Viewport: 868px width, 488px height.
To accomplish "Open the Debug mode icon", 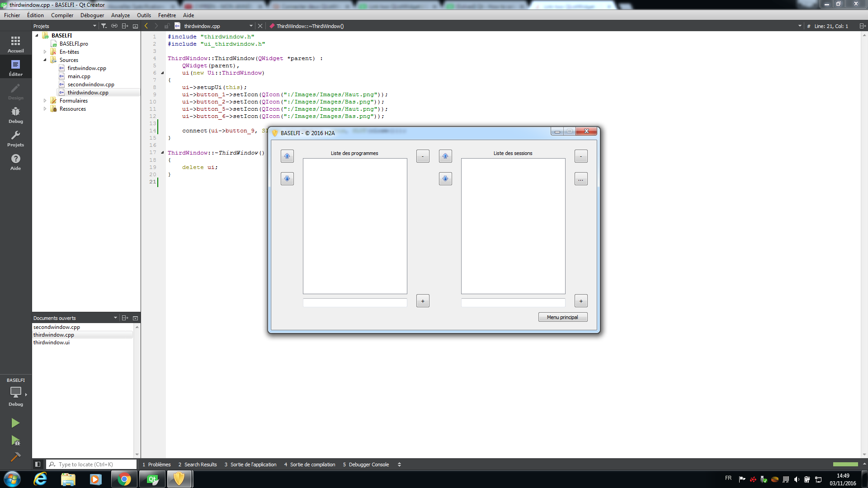I will 15,115.
